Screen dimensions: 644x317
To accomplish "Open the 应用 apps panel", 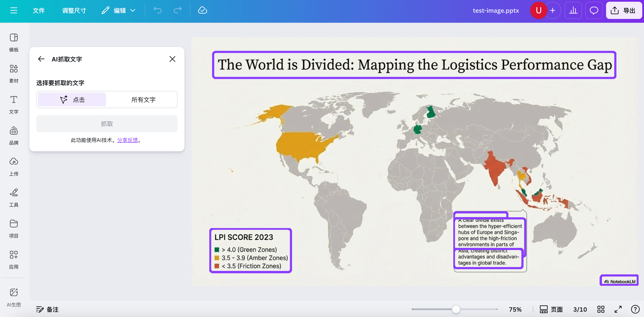I will tap(14, 260).
